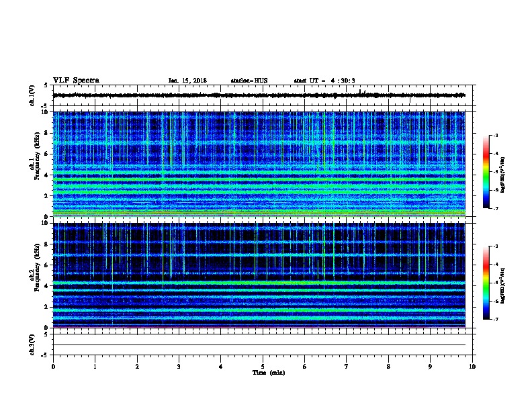
Task: Click the ch.2 spectrogram color scale bar
Action: click(486, 283)
